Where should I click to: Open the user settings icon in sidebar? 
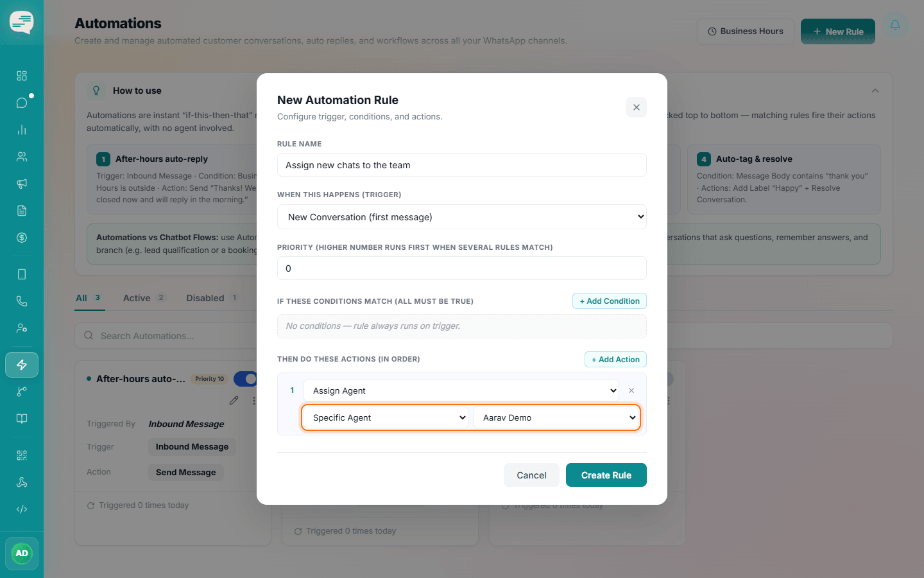point(22,328)
